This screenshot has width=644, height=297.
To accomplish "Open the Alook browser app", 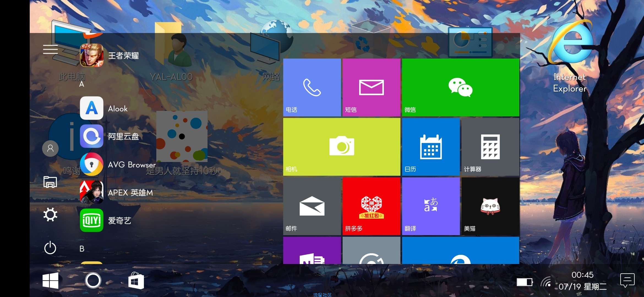I will coord(92,108).
